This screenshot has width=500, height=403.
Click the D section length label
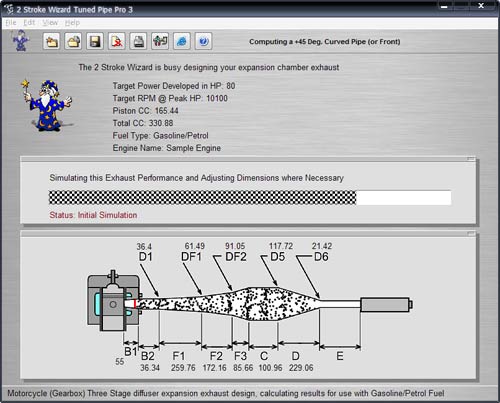coord(296,356)
